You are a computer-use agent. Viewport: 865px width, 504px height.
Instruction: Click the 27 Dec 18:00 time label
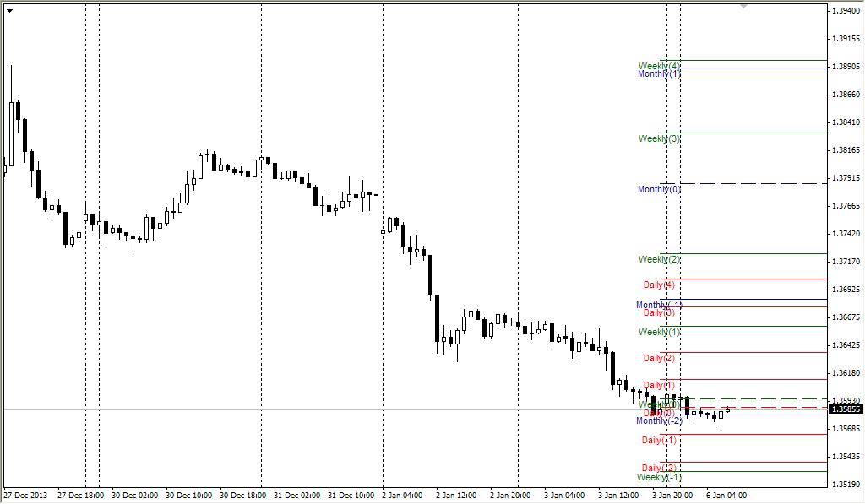[x=80, y=496]
